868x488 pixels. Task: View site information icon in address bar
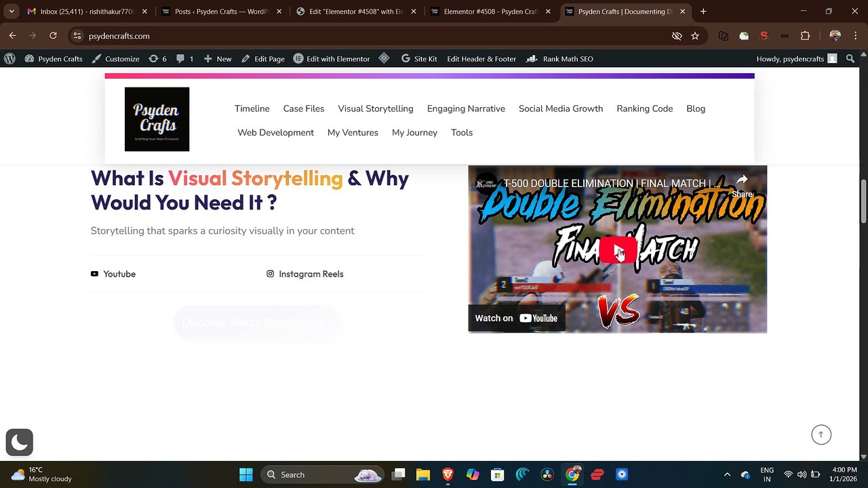[77, 36]
